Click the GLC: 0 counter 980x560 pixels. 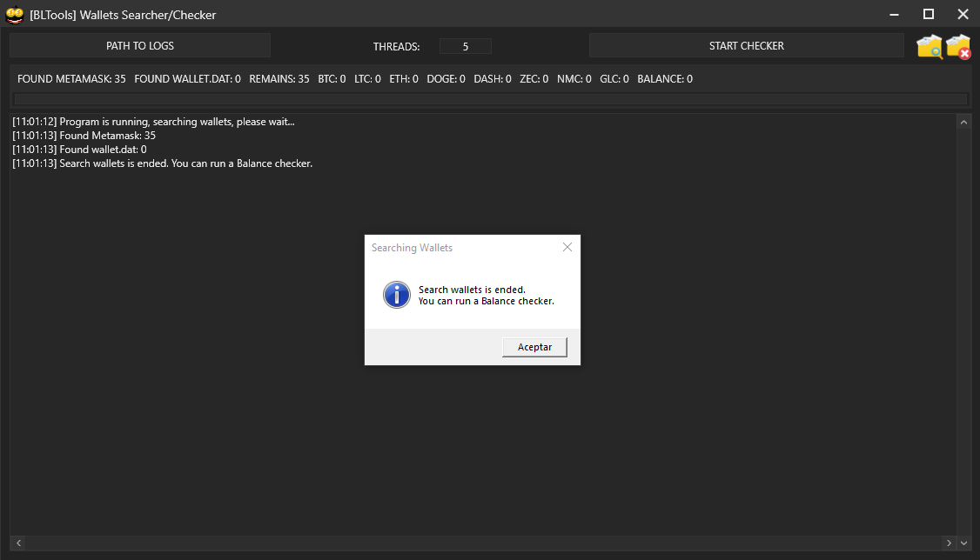point(614,78)
